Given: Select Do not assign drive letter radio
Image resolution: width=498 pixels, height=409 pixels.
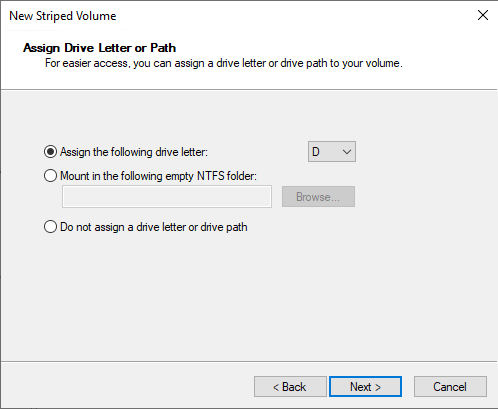Looking at the screenshot, I should tap(50, 227).
